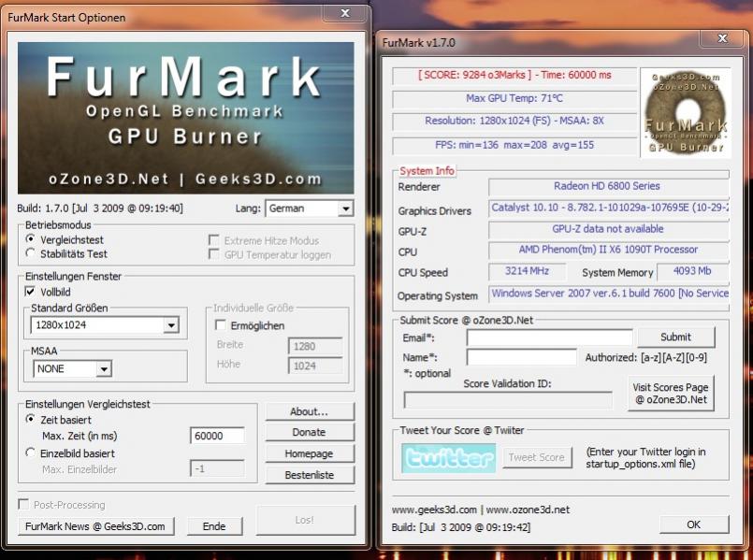Click FurMark News @ Geeks3D.com button
Viewport: 753px width, 560px height.
(95, 526)
